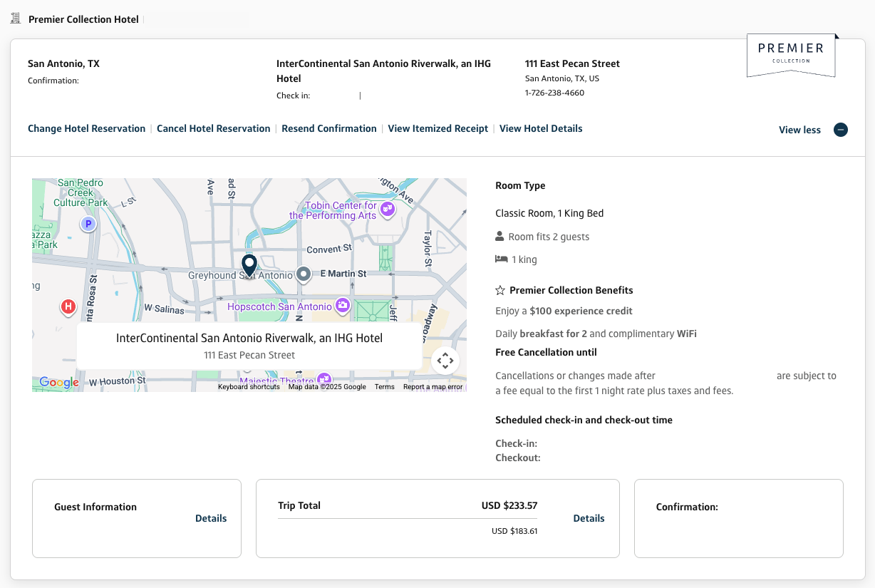This screenshot has width=875, height=588.
Task: Click the 111 East Pecan Street address header
Action: (572, 63)
